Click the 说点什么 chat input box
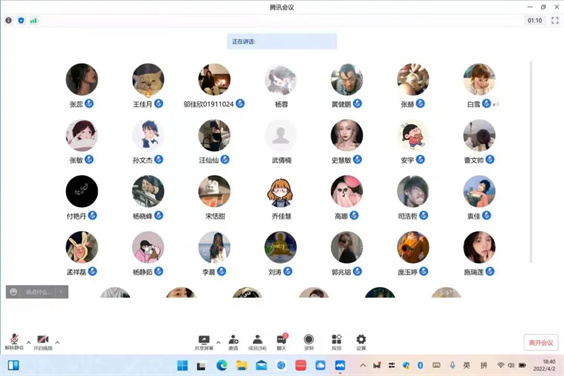 coord(37,292)
